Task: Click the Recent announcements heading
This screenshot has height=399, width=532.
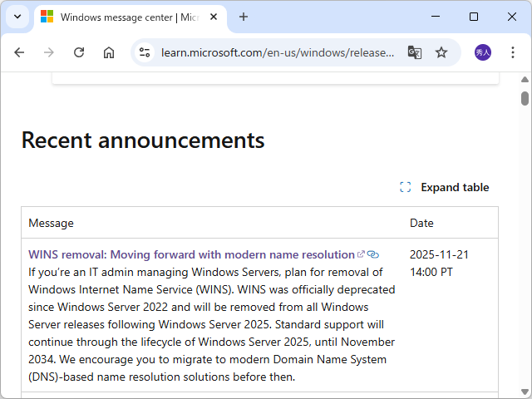Action: 143,140
